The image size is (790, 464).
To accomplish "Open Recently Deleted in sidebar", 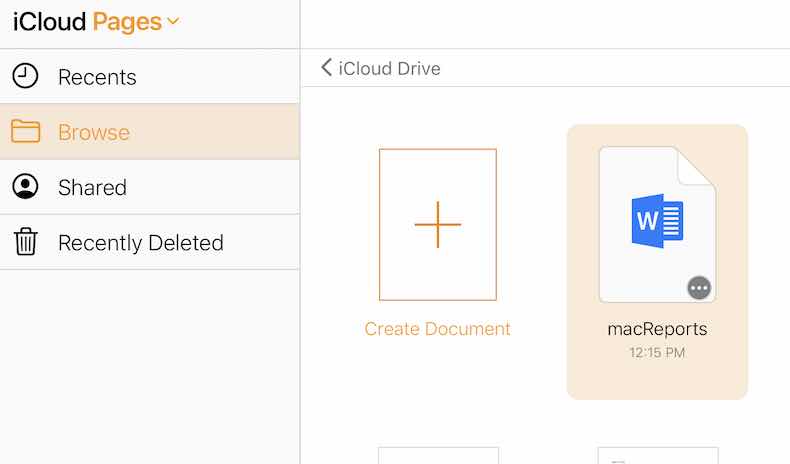I will coord(150,242).
